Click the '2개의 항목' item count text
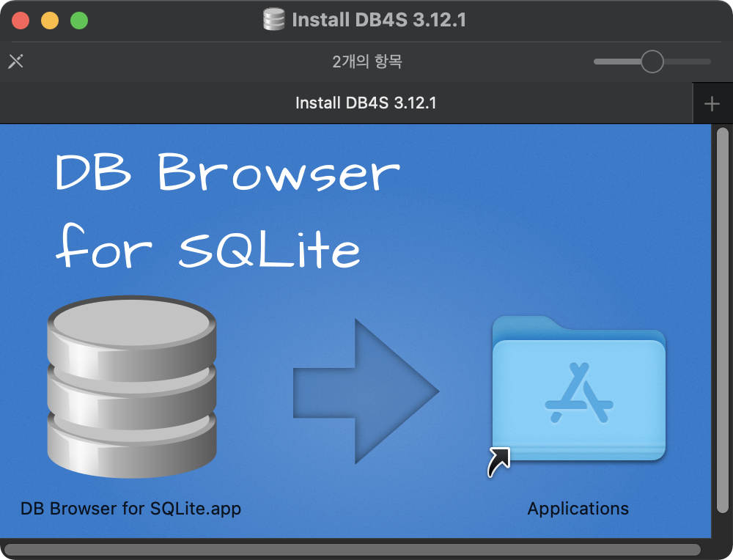 pos(367,62)
